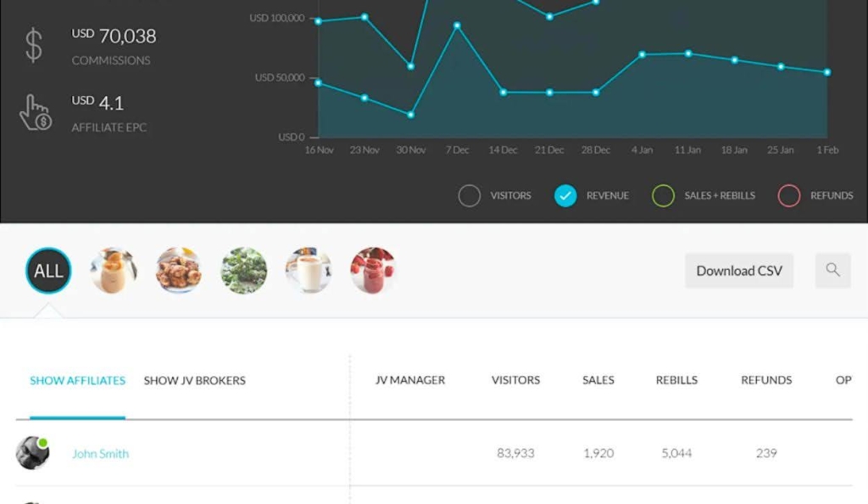
Task: Select the ALL products filter circle
Action: pos(48,271)
